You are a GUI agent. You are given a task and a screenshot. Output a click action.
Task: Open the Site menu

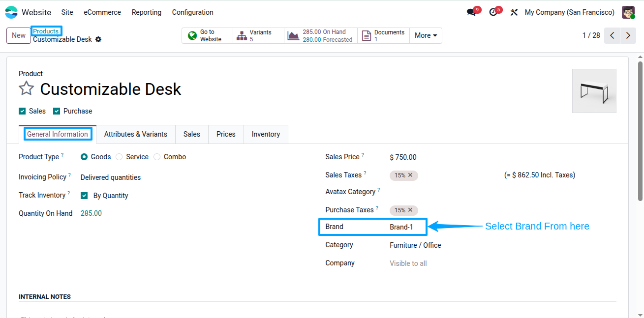tap(67, 12)
